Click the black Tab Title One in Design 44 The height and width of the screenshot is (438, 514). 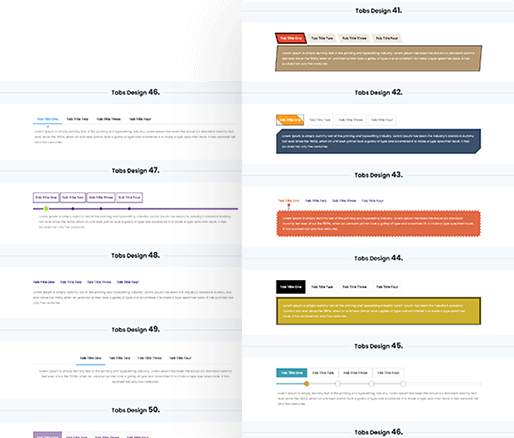[x=291, y=287]
